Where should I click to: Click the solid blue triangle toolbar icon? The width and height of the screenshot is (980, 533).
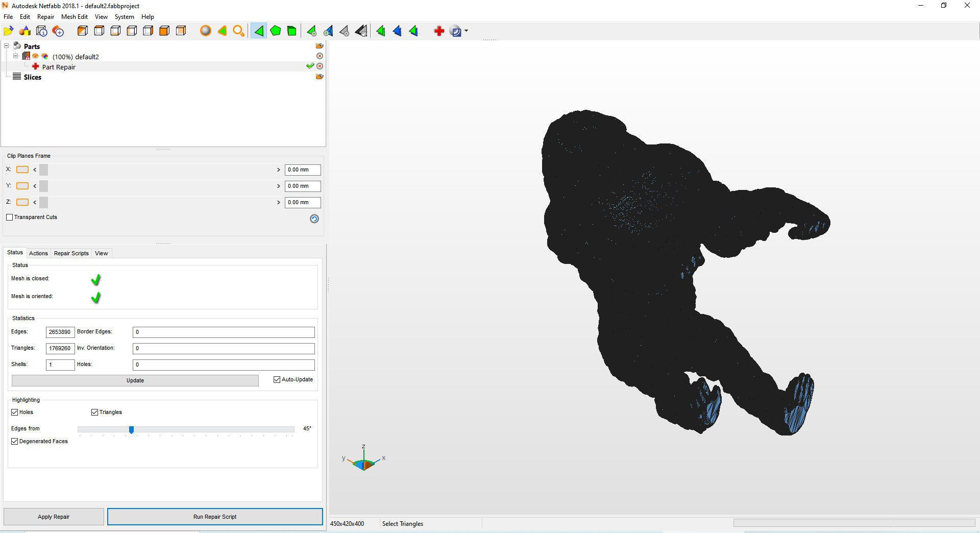click(x=397, y=31)
